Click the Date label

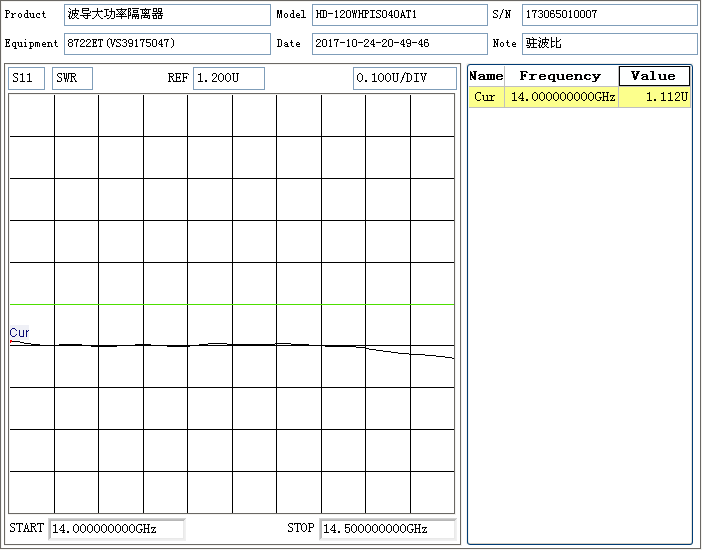[x=288, y=43]
